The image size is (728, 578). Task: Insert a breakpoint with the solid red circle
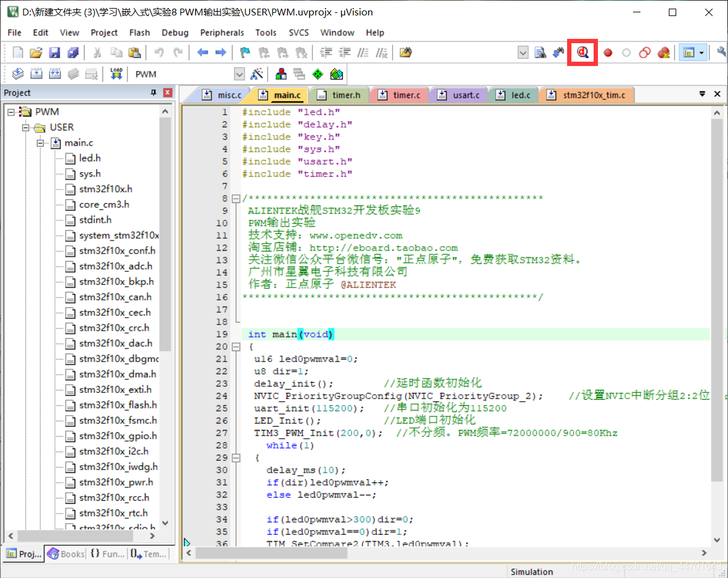(608, 52)
